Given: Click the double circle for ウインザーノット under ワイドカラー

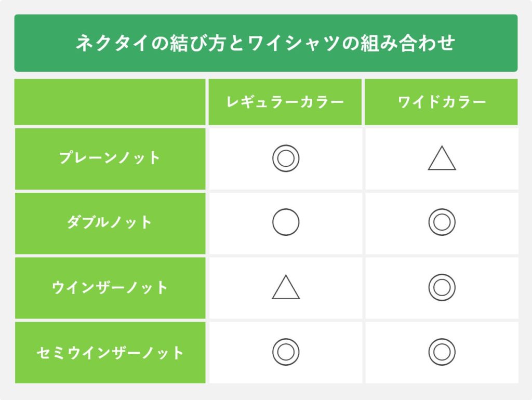Looking at the screenshot, I should point(442,287).
